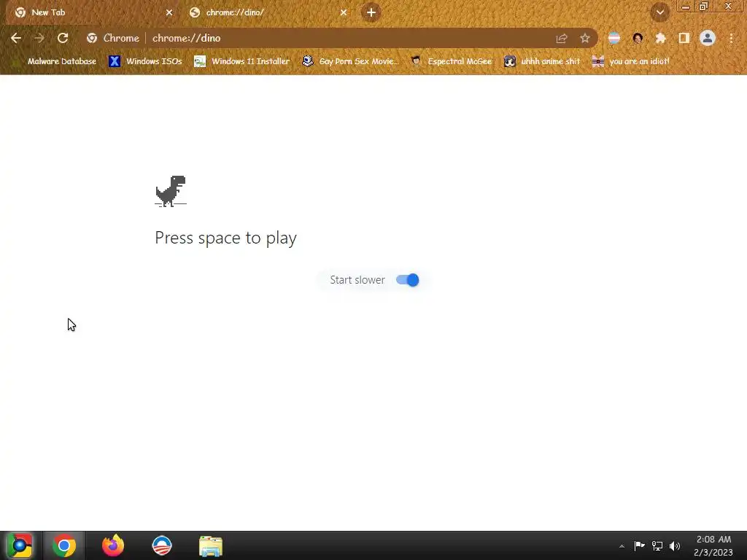The width and height of the screenshot is (747, 560).
Task: Click the Chrome site info chip
Action: (x=113, y=38)
